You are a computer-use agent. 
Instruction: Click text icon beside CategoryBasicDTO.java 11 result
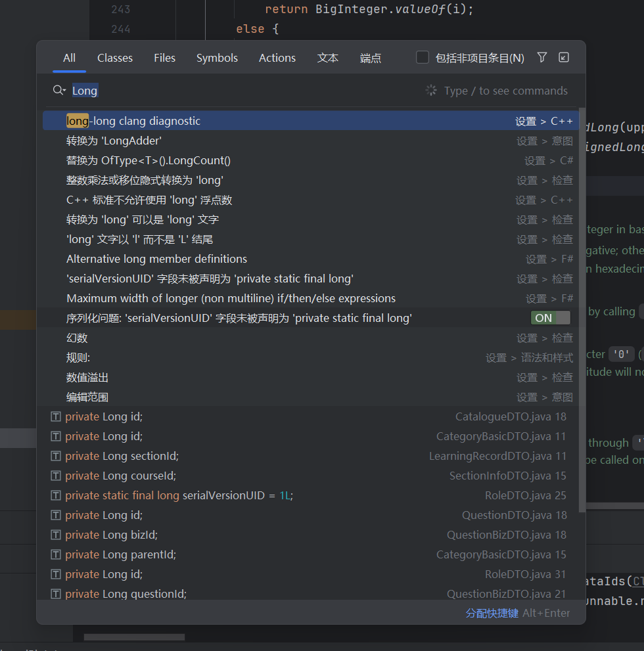56,436
